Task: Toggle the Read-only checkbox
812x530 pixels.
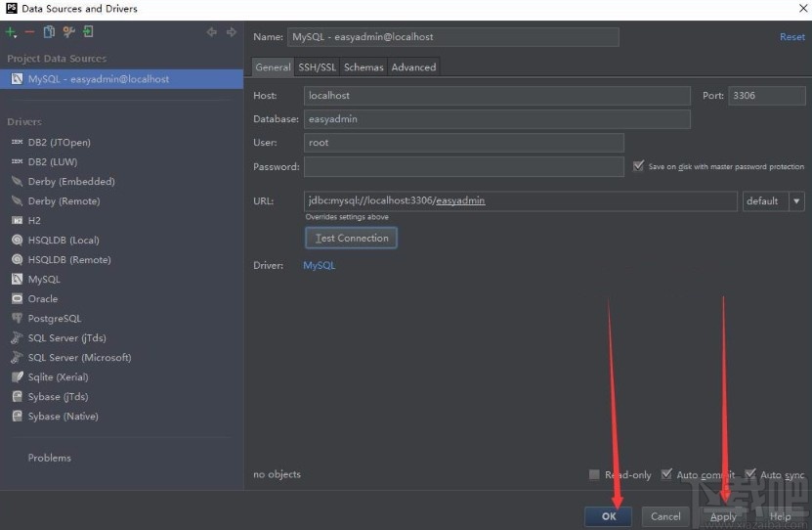Action: pyautogui.click(x=594, y=475)
